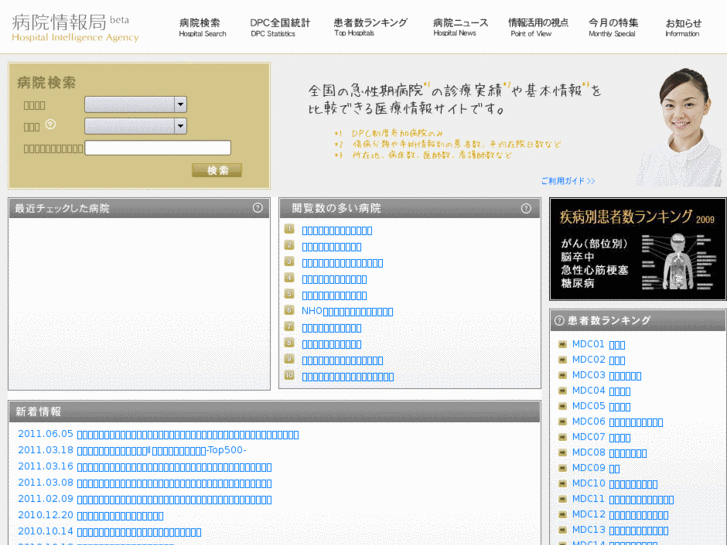Click the bullet icon beside MDC09
727x545 pixels.
(562, 468)
